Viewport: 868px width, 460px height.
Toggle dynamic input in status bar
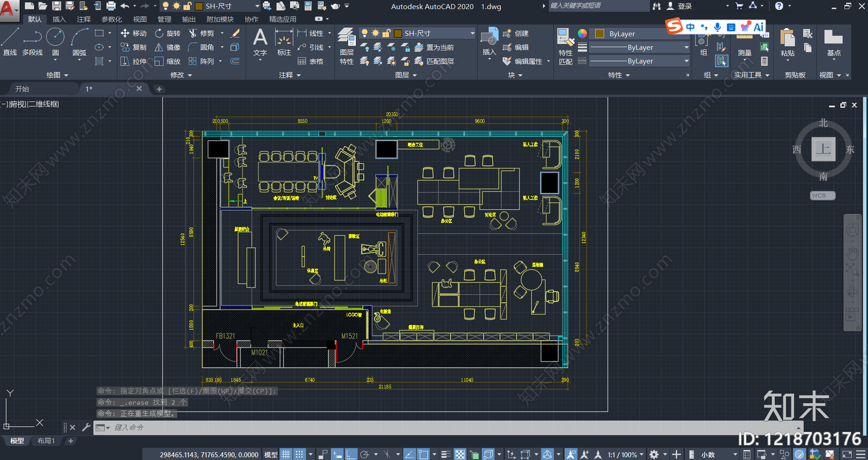tap(337, 455)
